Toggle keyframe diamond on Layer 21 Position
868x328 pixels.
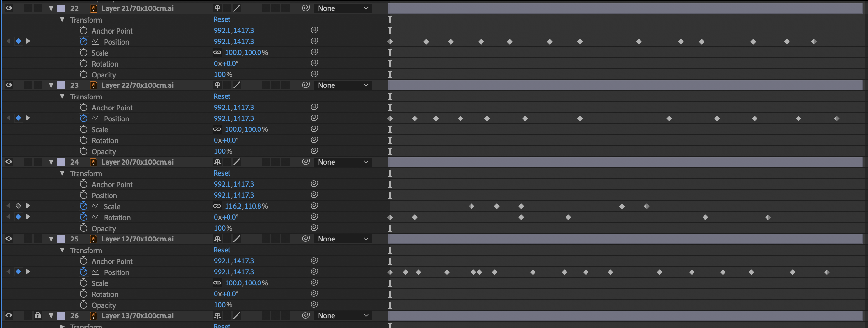[18, 41]
